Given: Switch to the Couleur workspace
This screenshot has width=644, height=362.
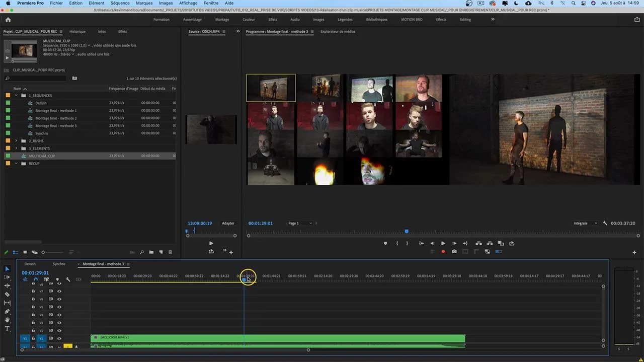Looking at the screenshot, I should coord(249,19).
